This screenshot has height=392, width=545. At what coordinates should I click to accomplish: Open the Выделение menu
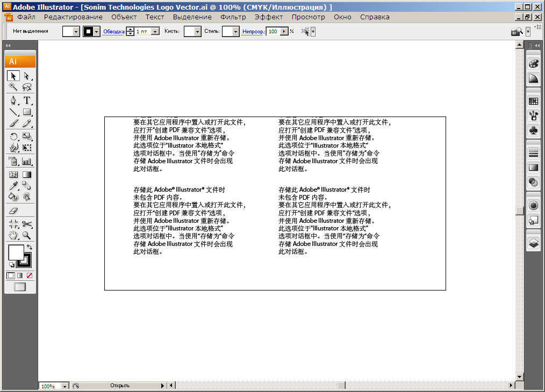[x=192, y=17]
